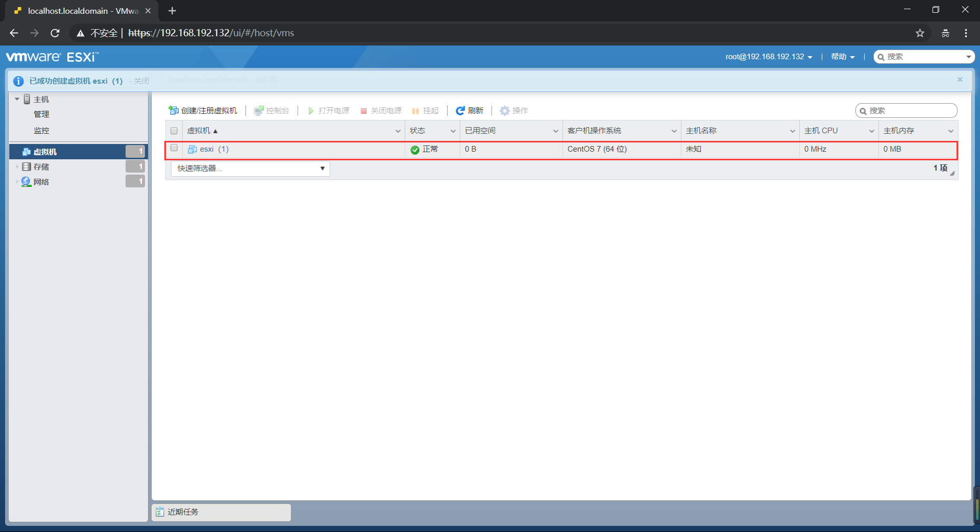Click the 打开电源 power on button
The height and width of the screenshot is (532, 980).
click(328, 110)
